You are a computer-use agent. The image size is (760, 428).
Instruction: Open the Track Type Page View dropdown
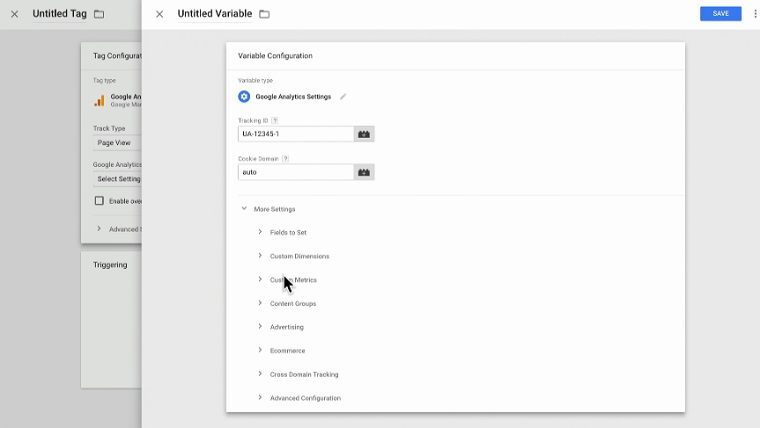116,143
